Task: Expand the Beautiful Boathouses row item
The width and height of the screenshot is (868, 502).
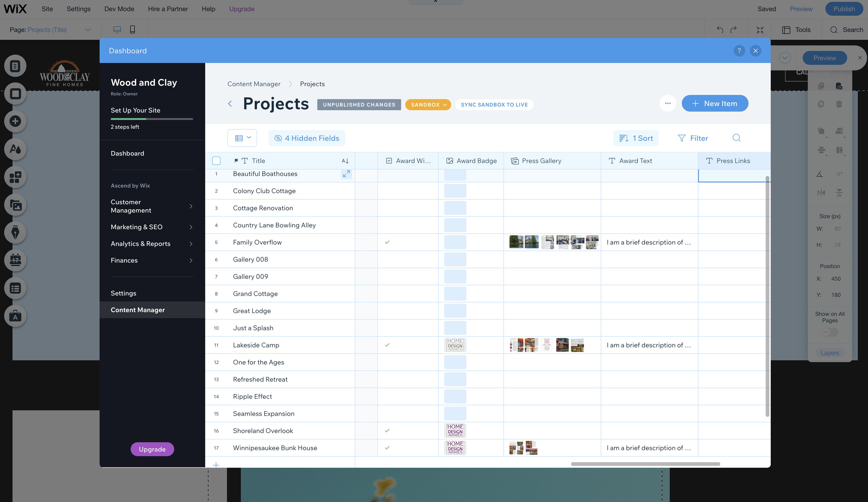Action: (346, 174)
